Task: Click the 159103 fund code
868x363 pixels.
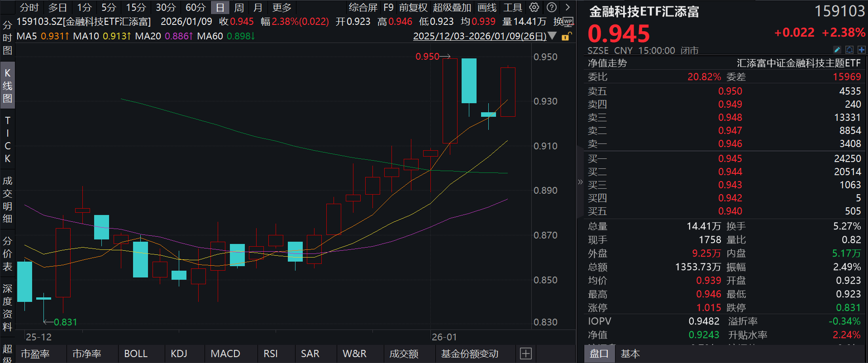Action: pyautogui.click(x=839, y=11)
